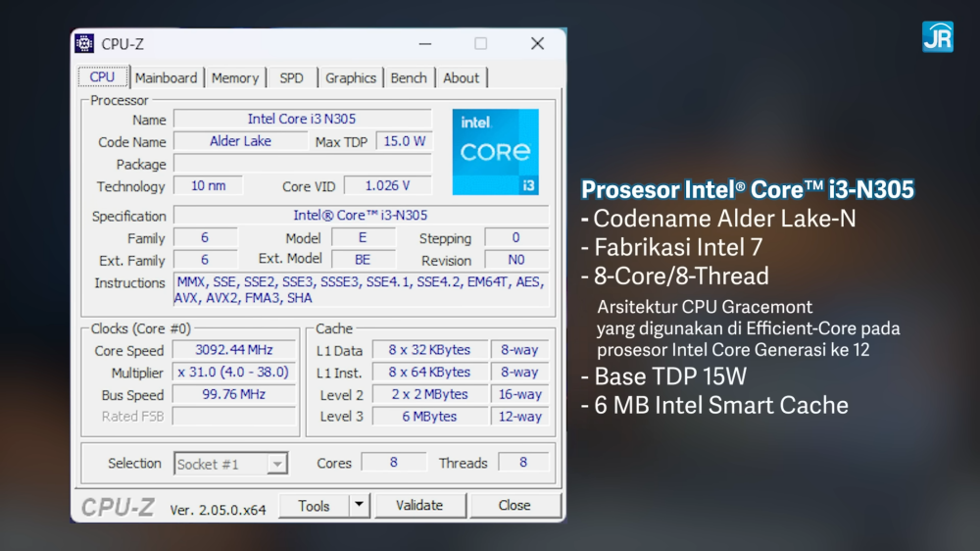Click the Max TDP value 15.0 W
Image resolution: width=980 pixels, height=551 pixels.
404,141
